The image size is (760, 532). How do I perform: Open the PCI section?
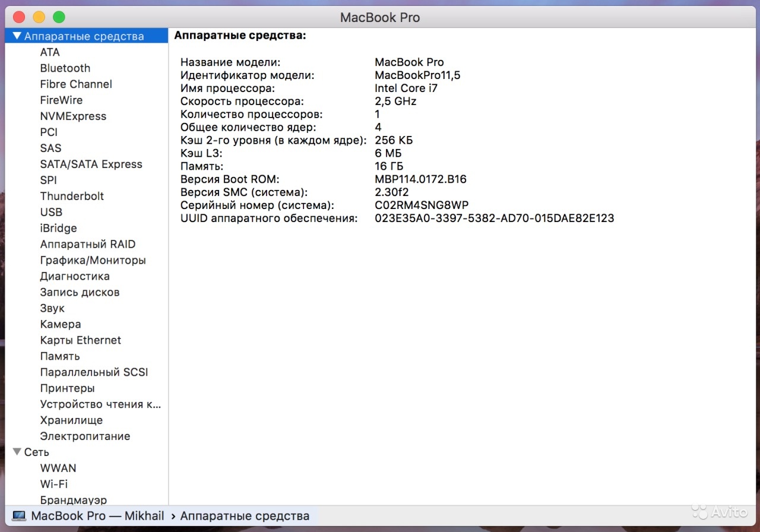click(x=49, y=132)
